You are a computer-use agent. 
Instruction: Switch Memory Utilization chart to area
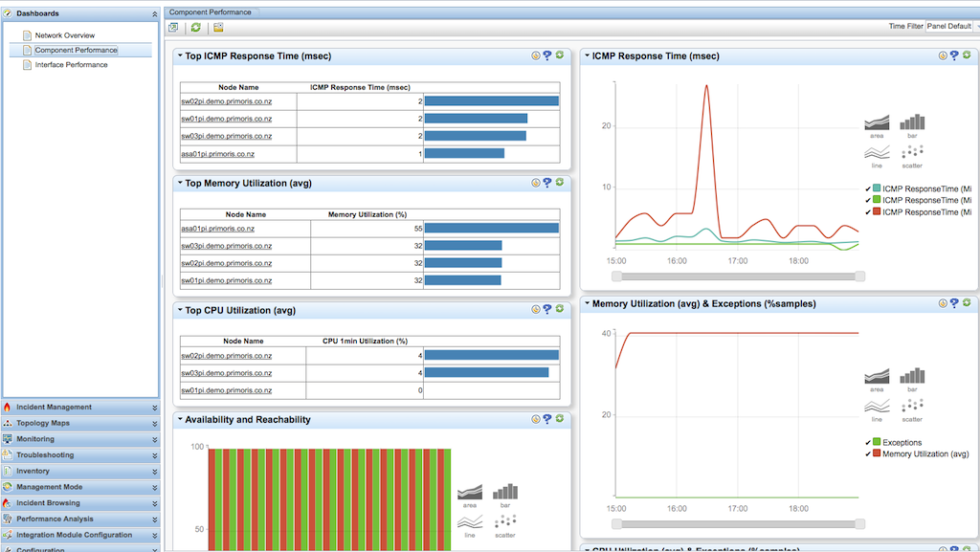tap(877, 380)
